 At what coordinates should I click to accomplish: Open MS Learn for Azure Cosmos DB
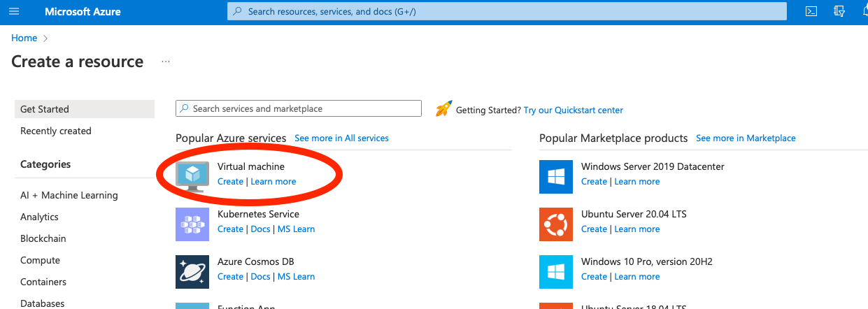tap(297, 276)
